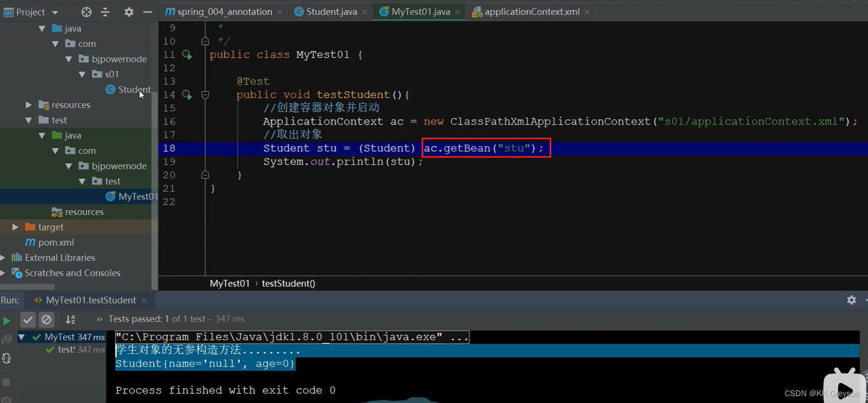Expand the target folder

click(15, 227)
